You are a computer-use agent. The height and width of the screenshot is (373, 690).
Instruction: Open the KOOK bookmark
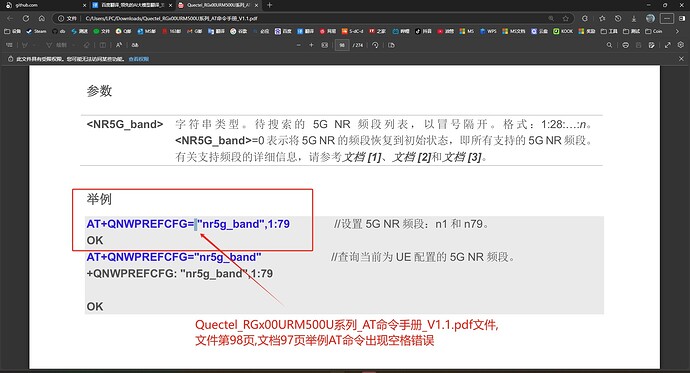[563, 31]
